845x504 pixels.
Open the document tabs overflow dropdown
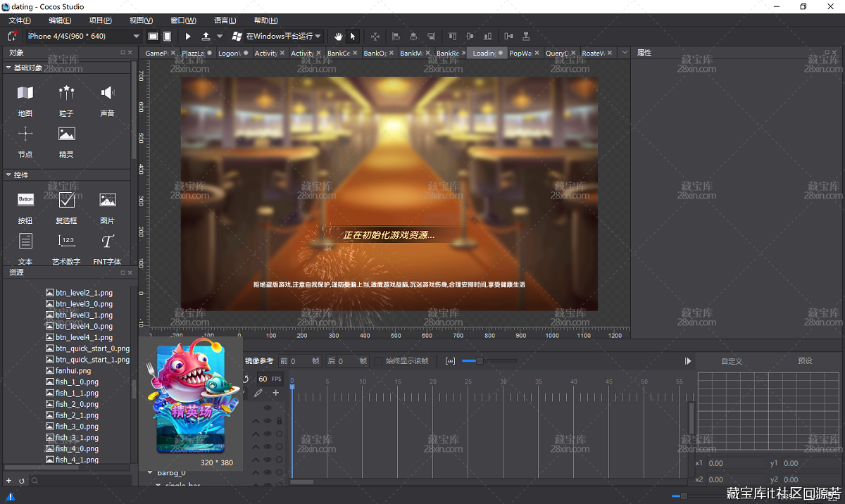pos(624,53)
